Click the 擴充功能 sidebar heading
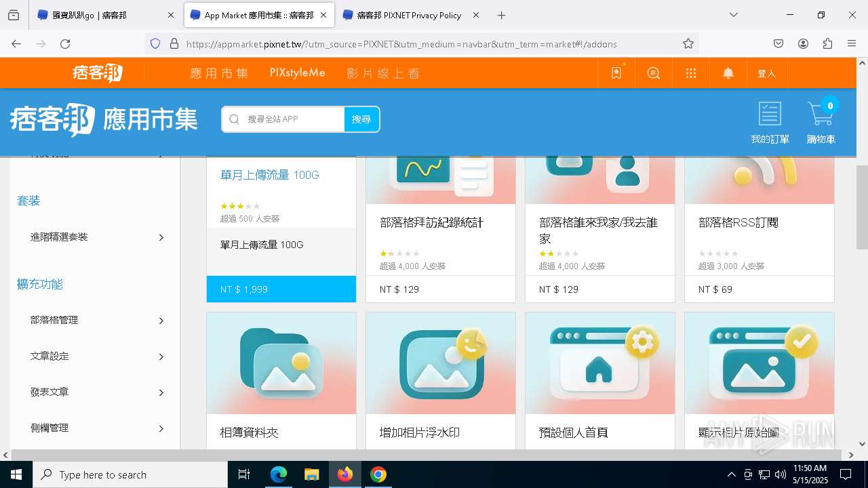868x488 pixels. (x=40, y=284)
